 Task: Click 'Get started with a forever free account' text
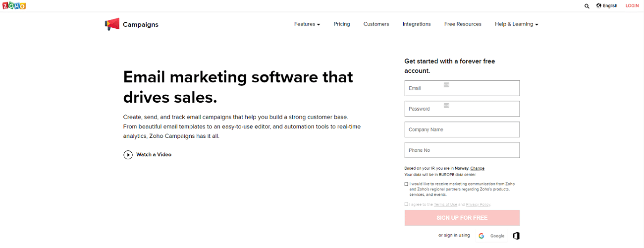pyautogui.click(x=450, y=66)
